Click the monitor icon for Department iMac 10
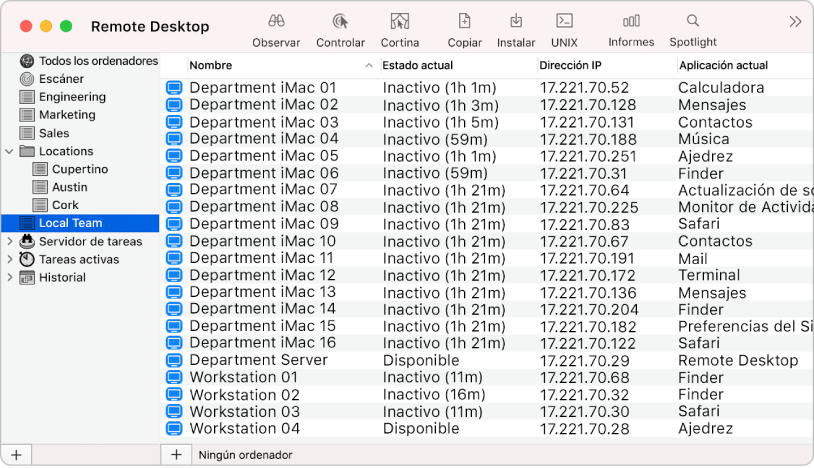Viewport: 814px width, 468px height. coord(174,241)
